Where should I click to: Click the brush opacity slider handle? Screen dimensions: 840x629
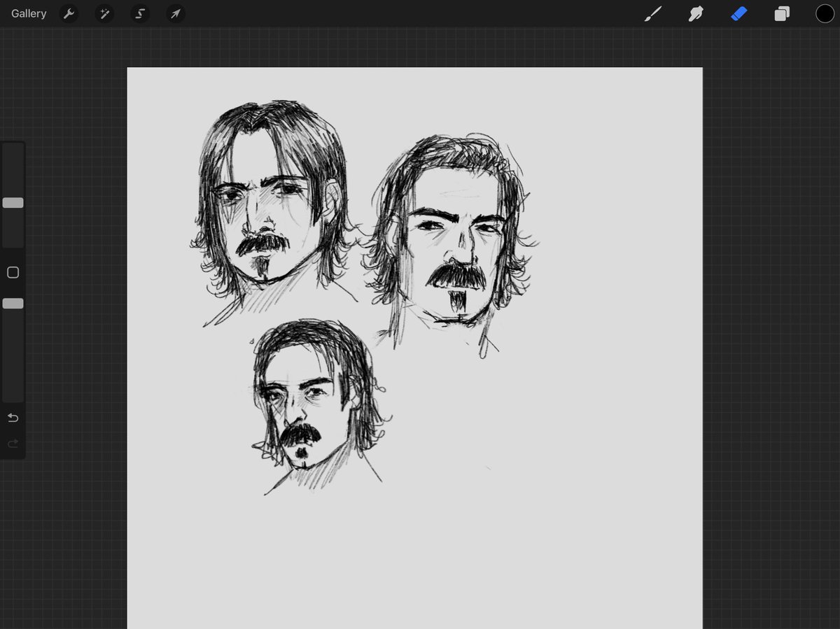coord(13,304)
